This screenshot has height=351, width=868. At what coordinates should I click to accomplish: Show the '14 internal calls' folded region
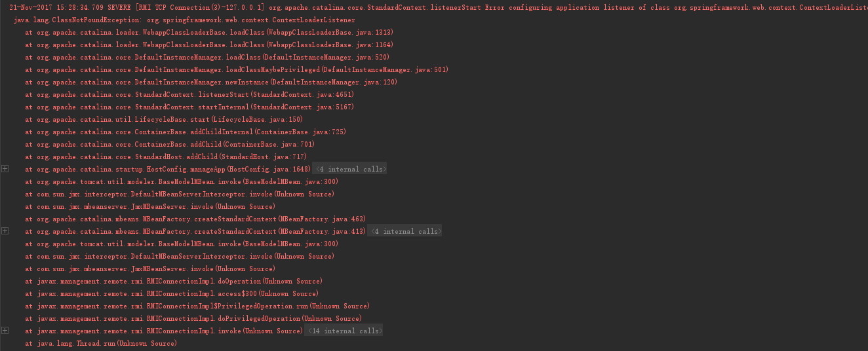click(344, 331)
